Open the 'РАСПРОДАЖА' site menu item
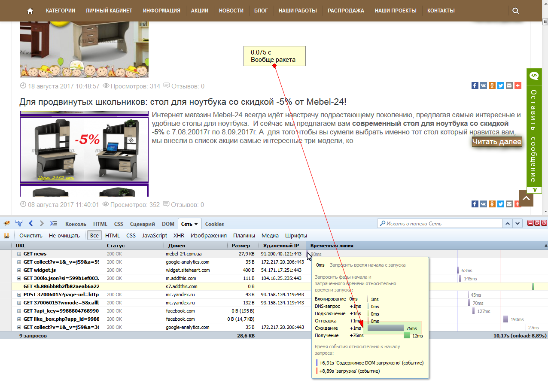The width and height of the screenshot is (548, 392). click(346, 11)
